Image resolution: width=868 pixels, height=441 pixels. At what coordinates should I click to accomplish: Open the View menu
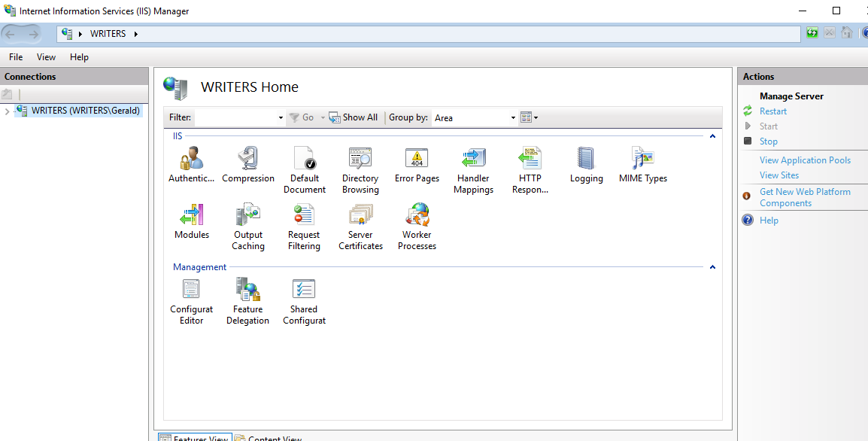pos(46,57)
